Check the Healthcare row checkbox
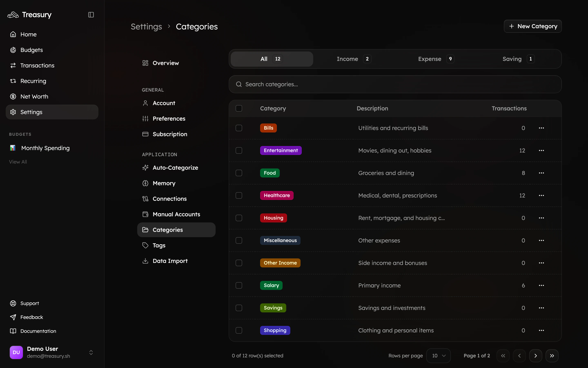This screenshot has height=368, width=588. click(239, 195)
